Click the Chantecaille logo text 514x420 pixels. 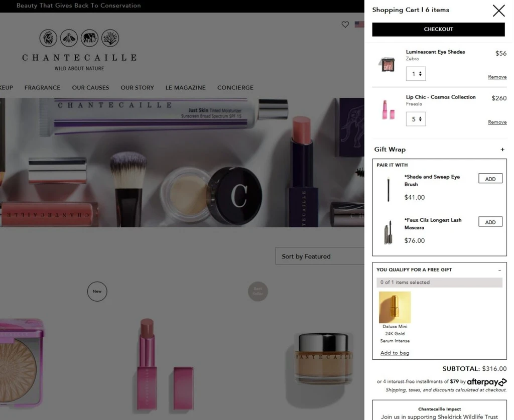(79, 58)
